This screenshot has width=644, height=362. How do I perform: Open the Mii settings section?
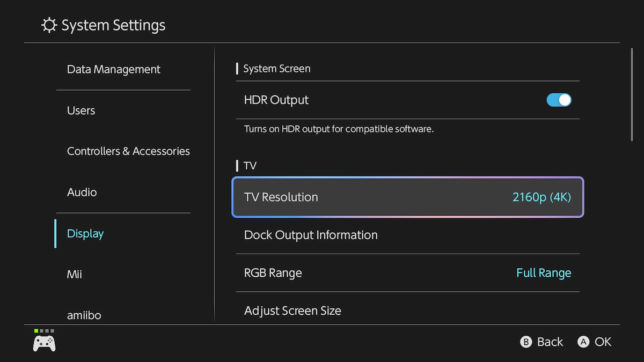(75, 274)
